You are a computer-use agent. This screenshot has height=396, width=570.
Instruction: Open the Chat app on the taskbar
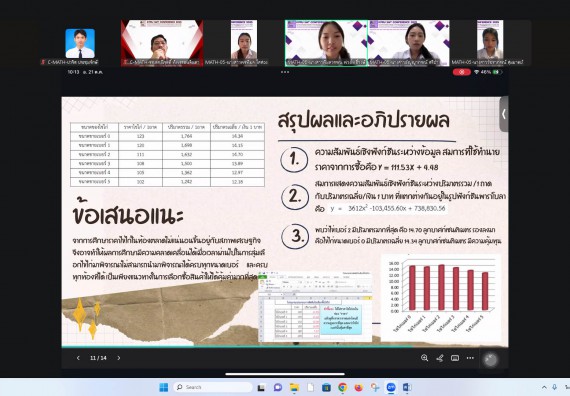tap(278, 388)
